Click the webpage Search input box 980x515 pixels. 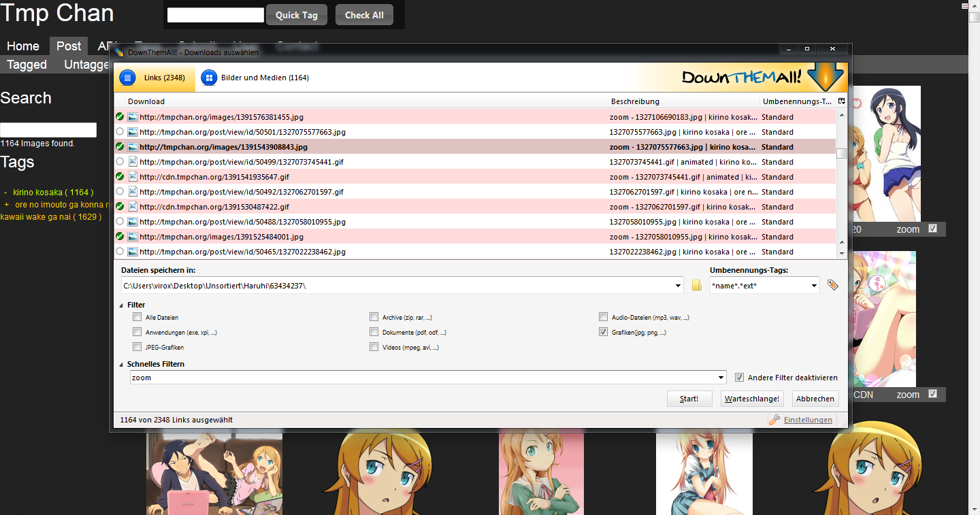pos(48,130)
